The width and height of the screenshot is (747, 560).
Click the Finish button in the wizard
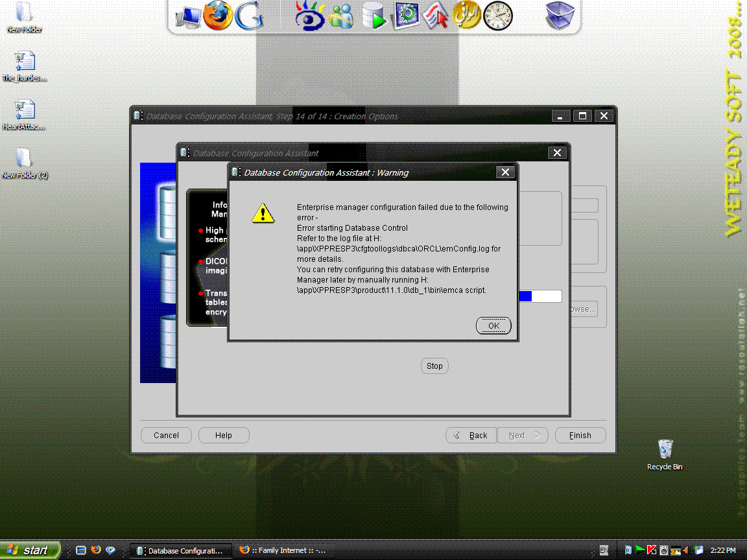(580, 436)
